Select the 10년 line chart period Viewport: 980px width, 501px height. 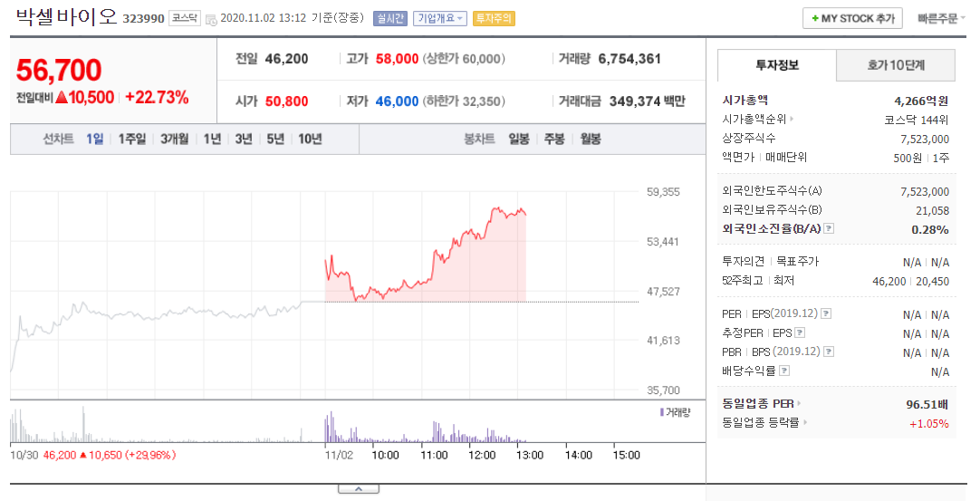[310, 139]
